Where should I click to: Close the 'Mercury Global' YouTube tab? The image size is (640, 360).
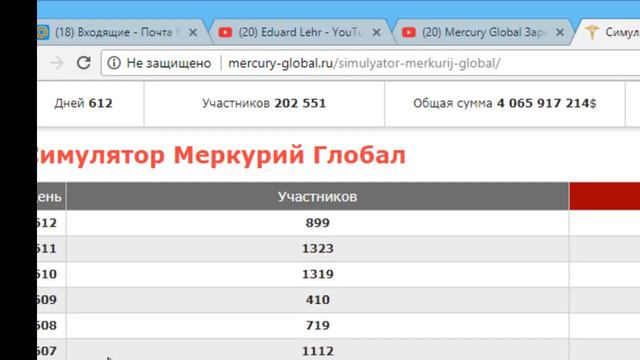coord(560,32)
